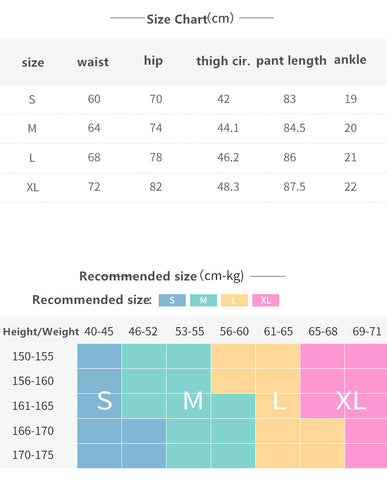
Task: Click the ankle column header
Action: point(350,60)
